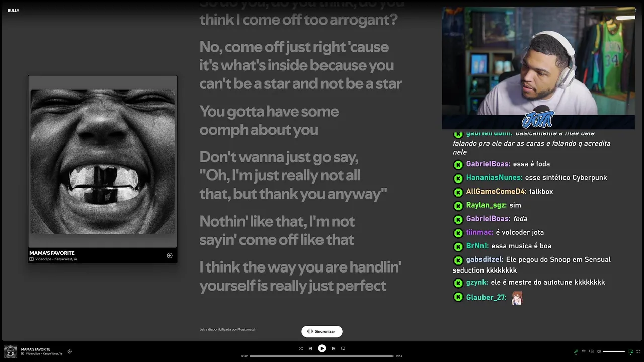Toggle the lyrics microphone icon
This screenshot has height=362, width=644.
point(576,351)
